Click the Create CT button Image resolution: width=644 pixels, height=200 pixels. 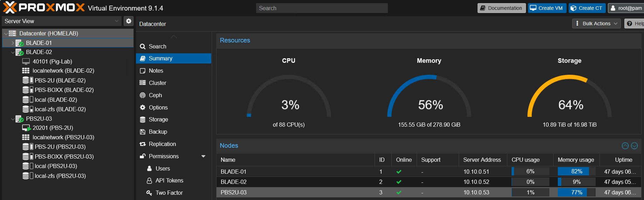coord(587,8)
